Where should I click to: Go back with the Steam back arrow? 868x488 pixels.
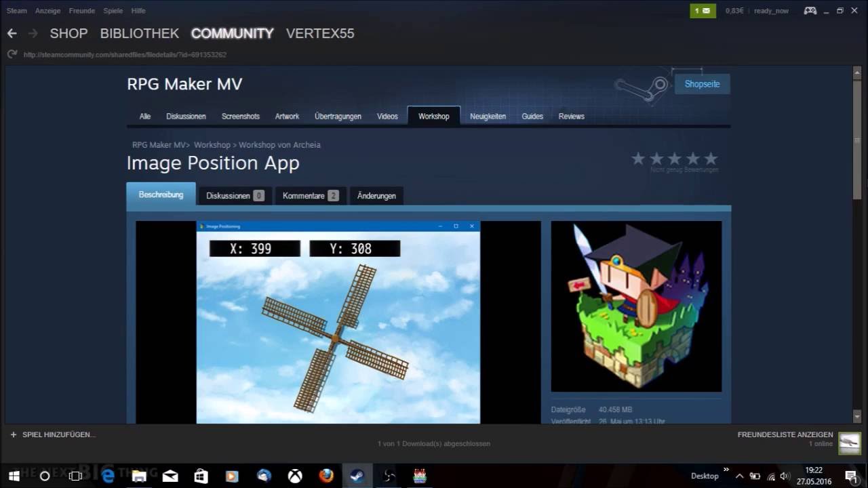click(x=12, y=33)
